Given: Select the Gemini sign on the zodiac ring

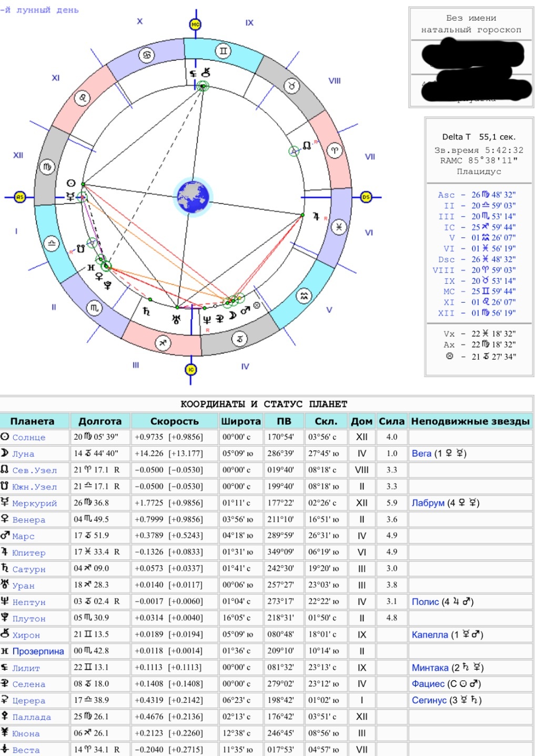Looking at the screenshot, I should (x=224, y=51).
